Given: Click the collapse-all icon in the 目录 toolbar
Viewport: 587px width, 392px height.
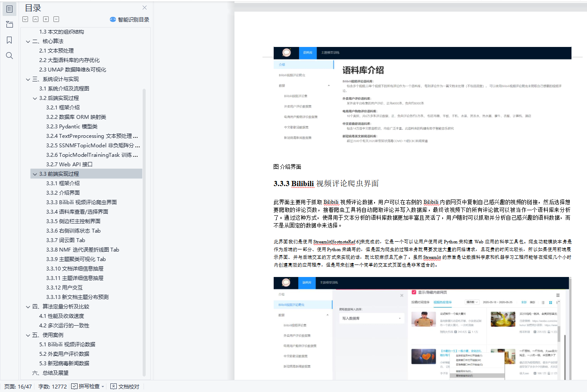Looking at the screenshot, I should point(36,19).
